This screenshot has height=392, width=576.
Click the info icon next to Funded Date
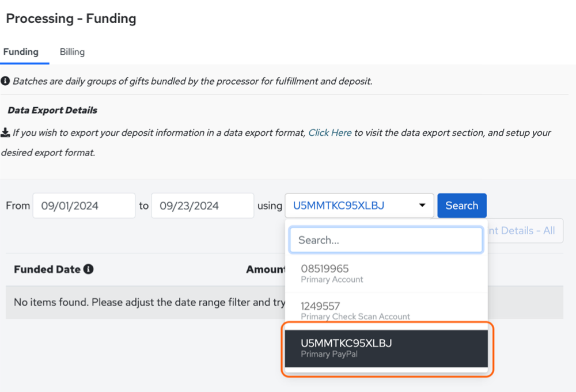coord(88,269)
